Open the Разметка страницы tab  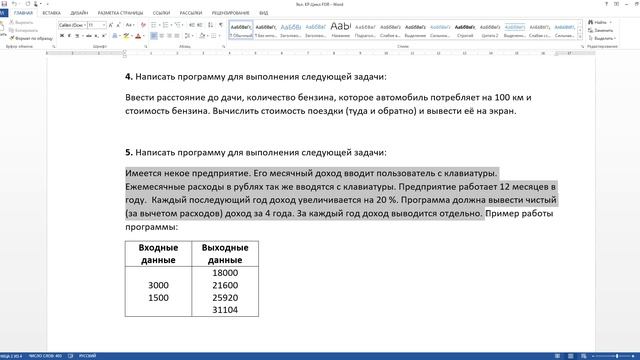click(120, 13)
